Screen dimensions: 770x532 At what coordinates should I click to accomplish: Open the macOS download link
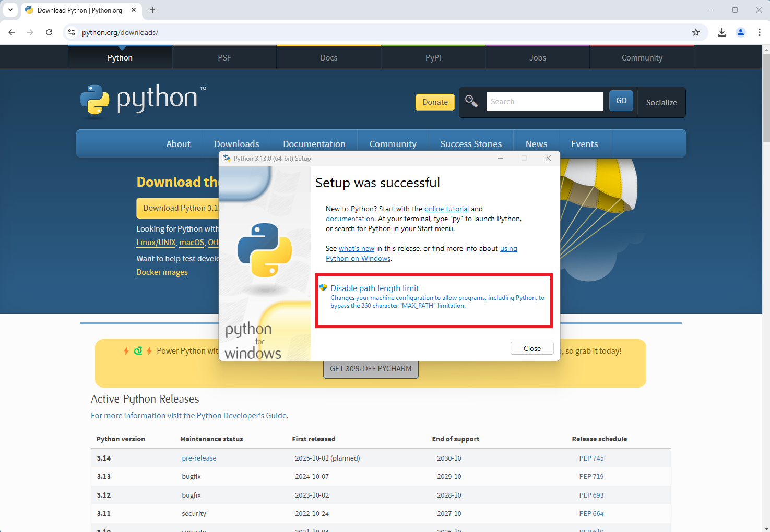click(x=192, y=243)
